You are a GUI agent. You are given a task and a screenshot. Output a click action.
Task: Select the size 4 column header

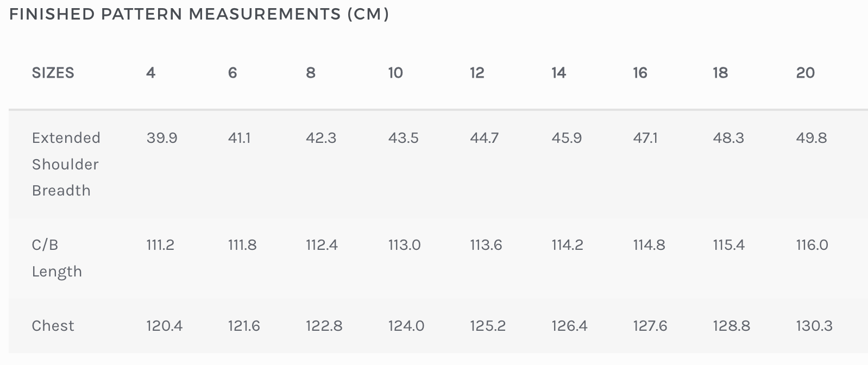pos(150,73)
